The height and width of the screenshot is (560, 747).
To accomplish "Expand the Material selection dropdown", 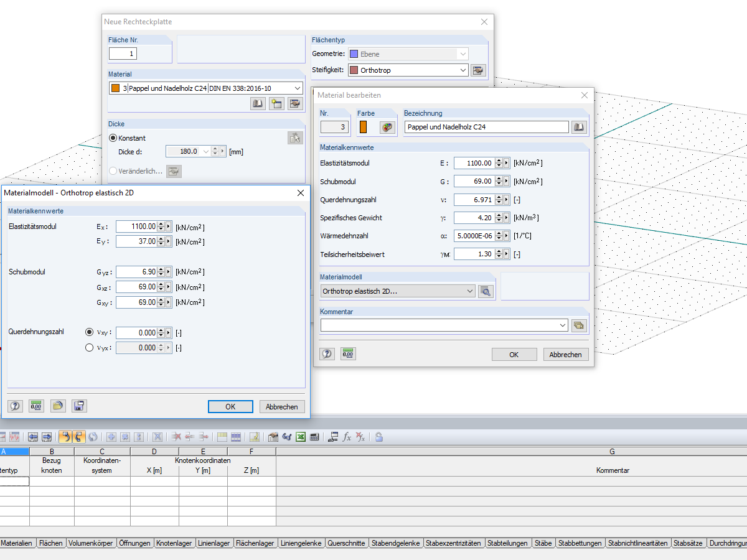I will coord(297,88).
